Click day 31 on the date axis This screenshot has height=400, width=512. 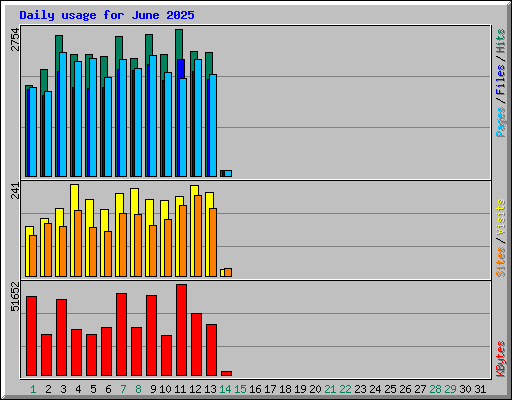click(x=480, y=389)
